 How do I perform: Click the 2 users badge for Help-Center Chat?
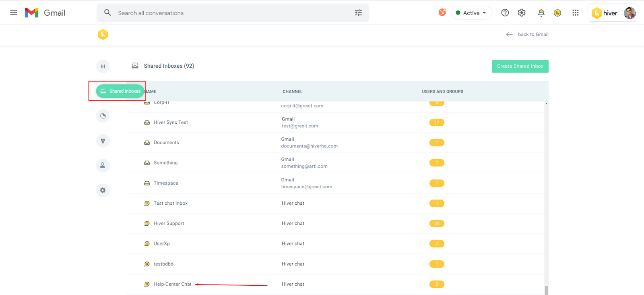[x=437, y=284]
